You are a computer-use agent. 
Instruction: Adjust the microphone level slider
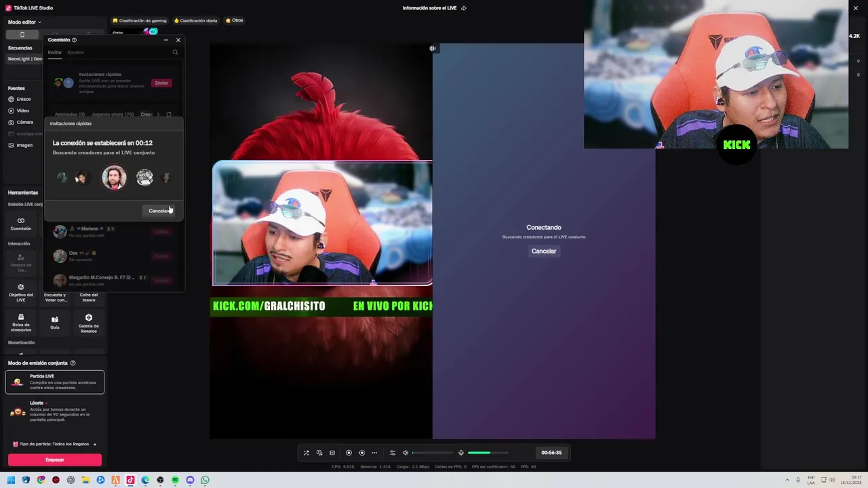488,453
